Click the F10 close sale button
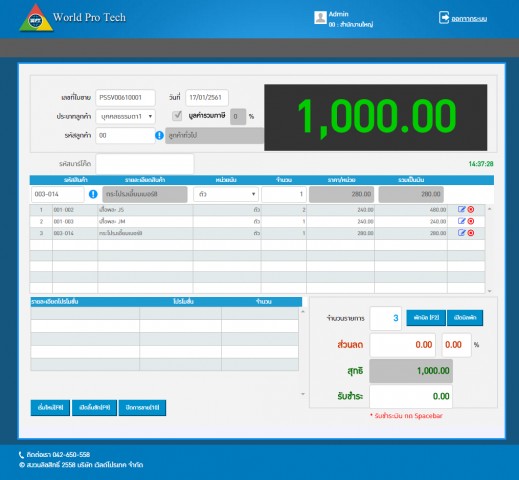Screen dimensions: 519x480 pos(142,408)
